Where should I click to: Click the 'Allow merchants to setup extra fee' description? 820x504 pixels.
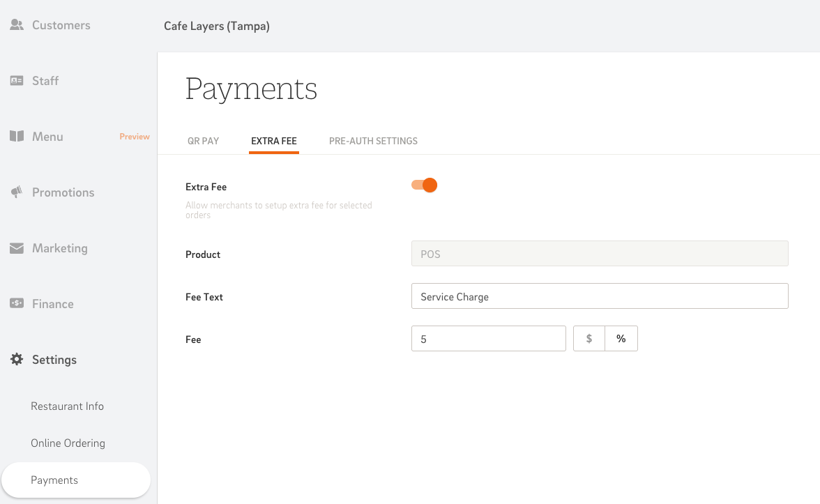[279, 210]
